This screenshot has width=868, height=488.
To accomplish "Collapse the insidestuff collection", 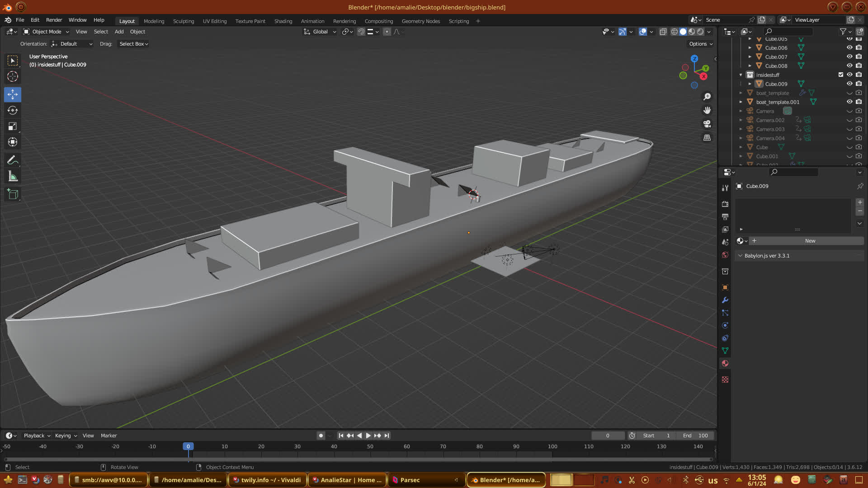I will [741, 75].
